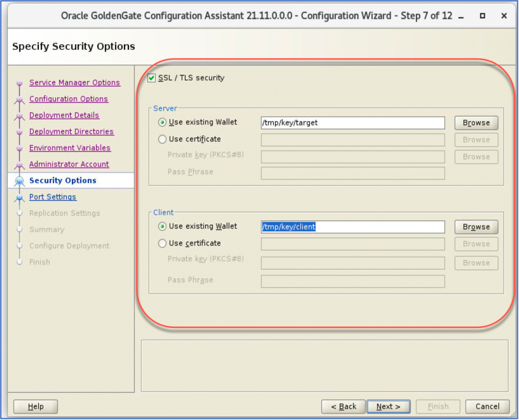Screen dimensions: 519x420
Task: Maximize the Configuration Wizard window
Action: coord(483,16)
